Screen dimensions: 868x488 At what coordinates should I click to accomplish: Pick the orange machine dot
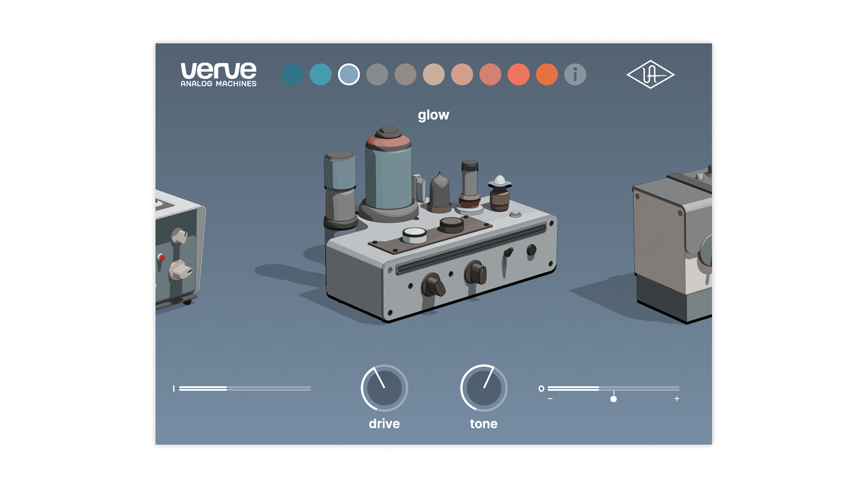pyautogui.click(x=547, y=75)
